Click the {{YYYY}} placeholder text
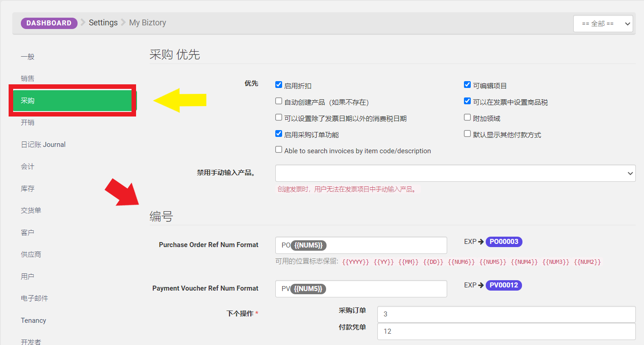 click(x=356, y=262)
